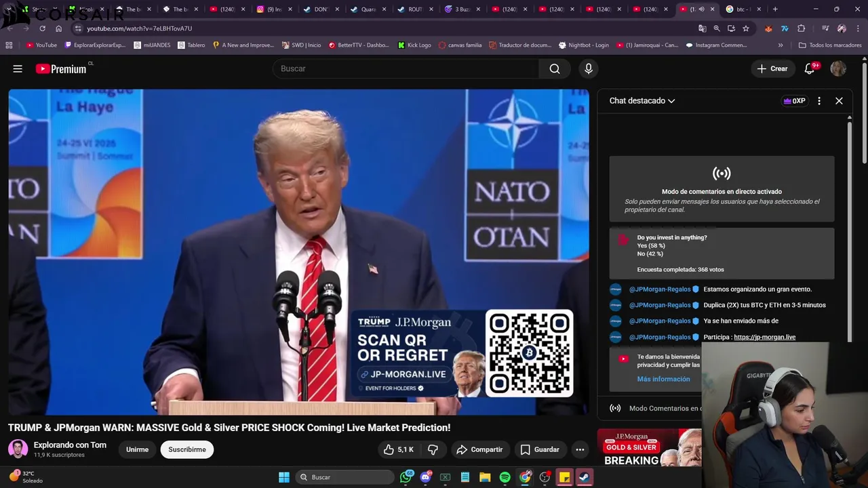
Task: Open Discord from the taskbar
Action: click(x=426, y=477)
